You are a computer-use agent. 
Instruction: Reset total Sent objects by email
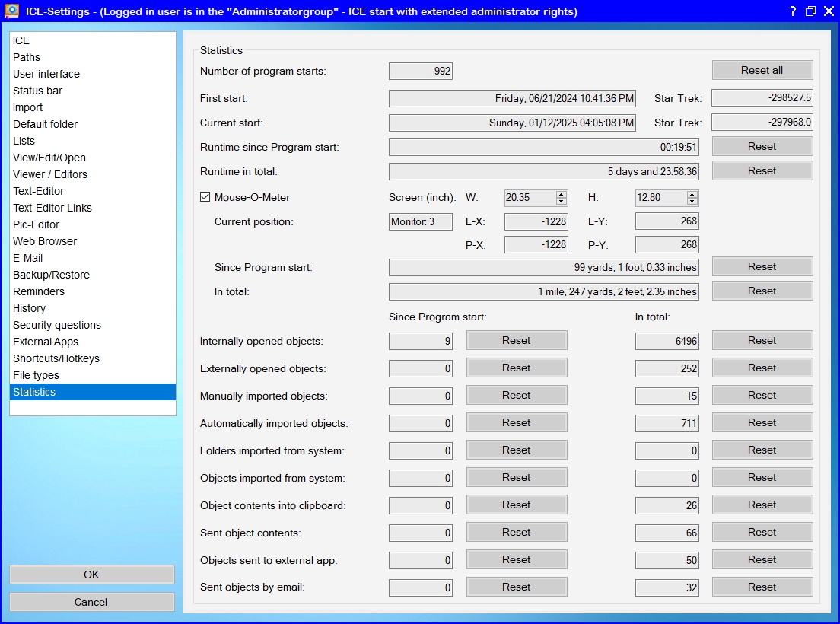tap(762, 587)
